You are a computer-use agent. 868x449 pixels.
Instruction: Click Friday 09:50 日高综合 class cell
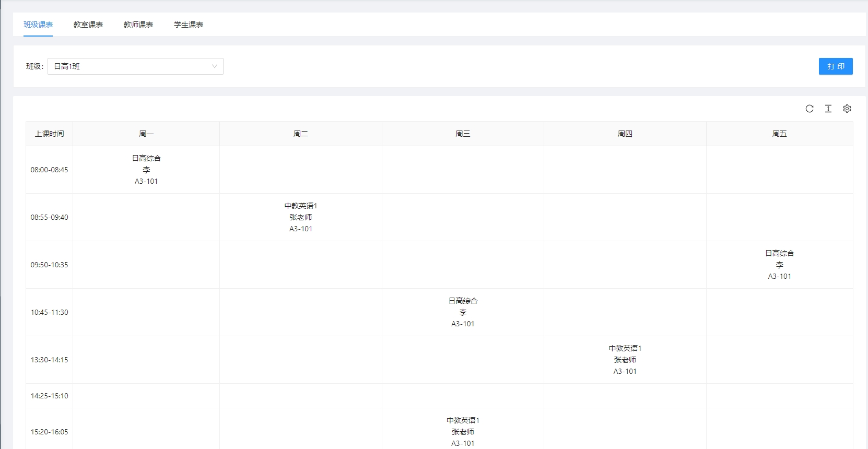coord(779,265)
